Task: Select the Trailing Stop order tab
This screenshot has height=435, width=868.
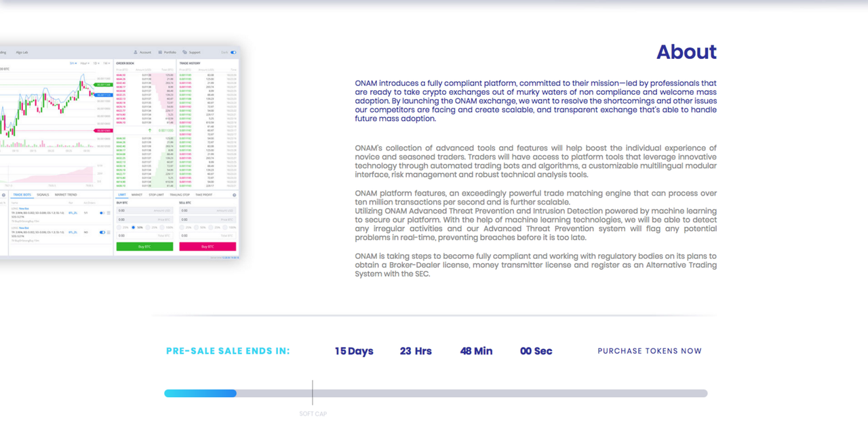Action: 180,194
